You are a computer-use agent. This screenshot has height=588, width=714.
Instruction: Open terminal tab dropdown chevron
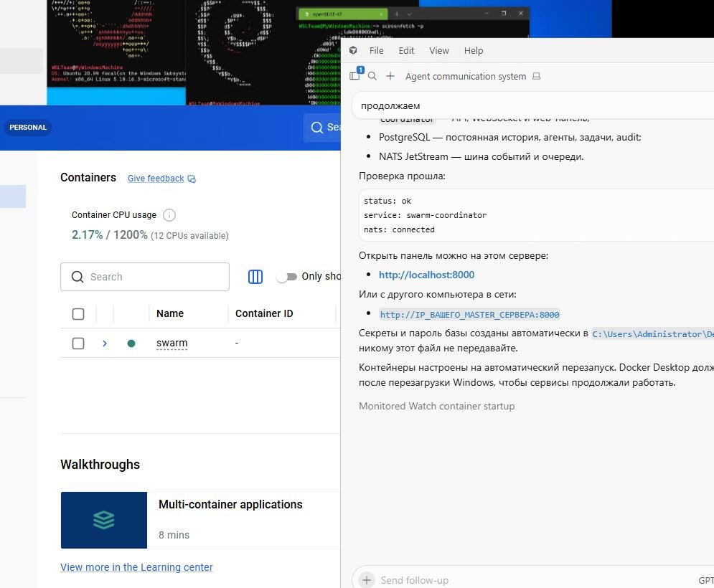(x=409, y=14)
